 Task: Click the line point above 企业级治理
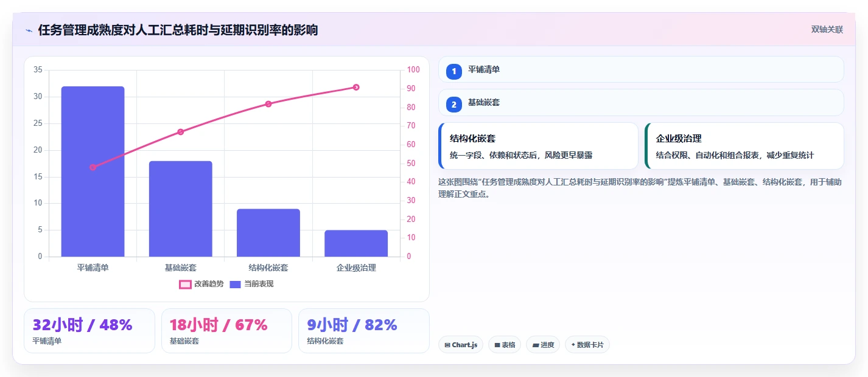(x=356, y=87)
